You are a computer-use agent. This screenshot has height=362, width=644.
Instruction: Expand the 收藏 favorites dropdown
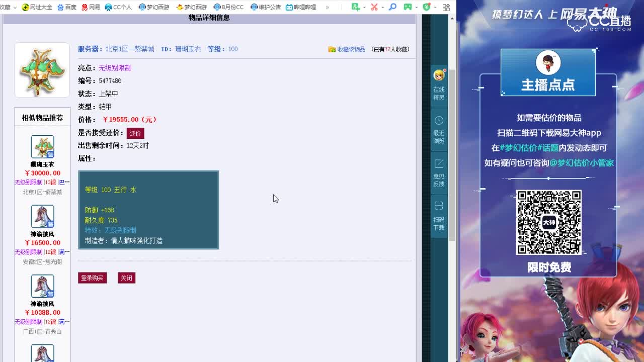click(8, 7)
